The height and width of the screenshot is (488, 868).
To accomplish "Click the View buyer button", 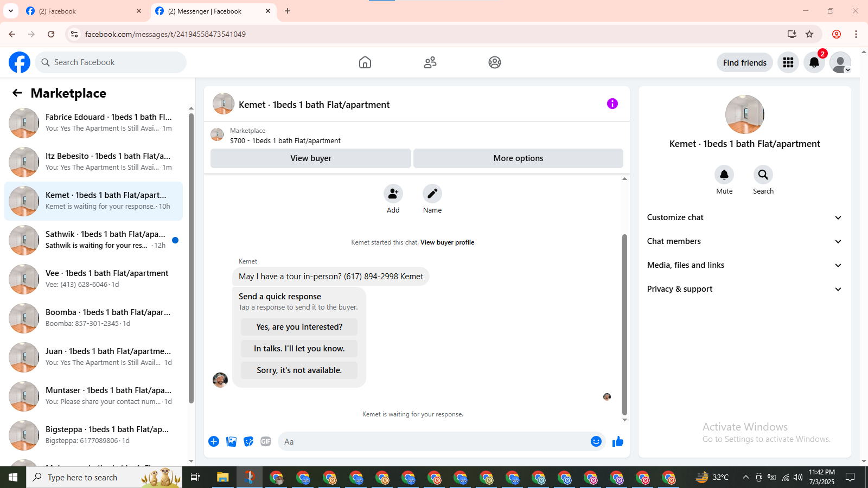I will 310,158.
